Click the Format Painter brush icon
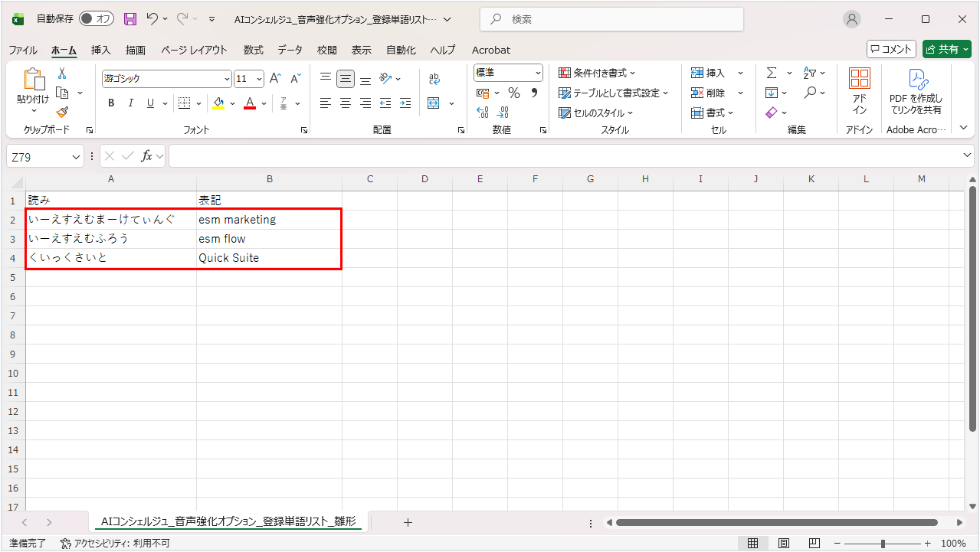The width and height of the screenshot is (980, 552). 62,112
